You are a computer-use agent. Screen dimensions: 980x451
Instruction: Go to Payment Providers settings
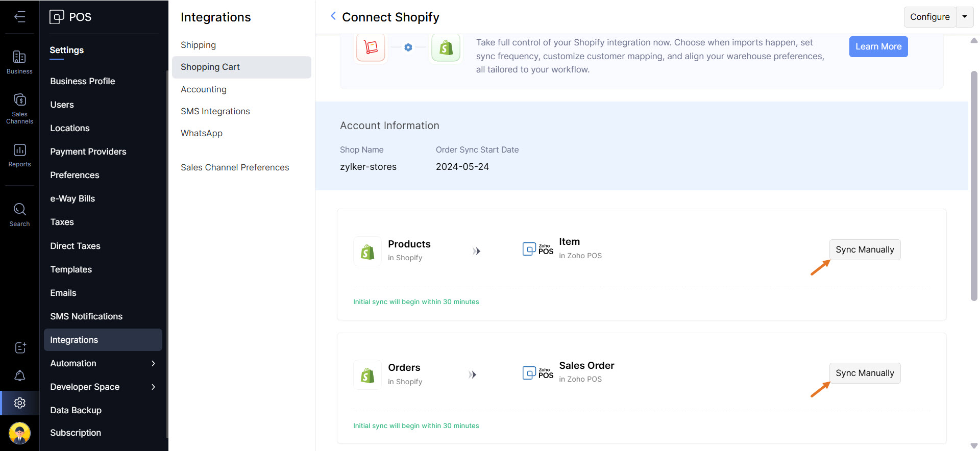[x=88, y=152]
